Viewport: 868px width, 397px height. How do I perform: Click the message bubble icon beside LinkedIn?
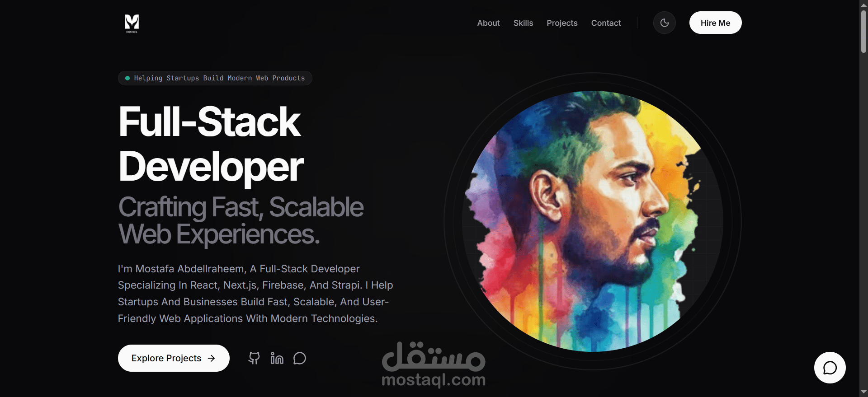click(x=299, y=358)
